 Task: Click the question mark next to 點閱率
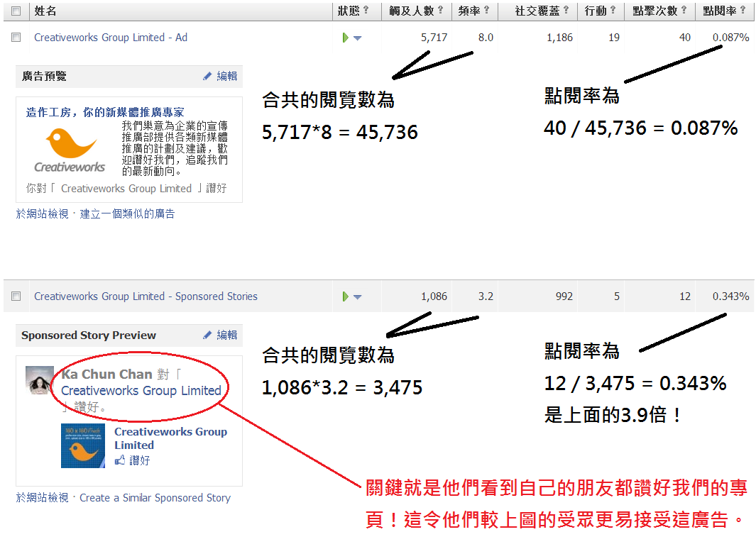click(743, 11)
